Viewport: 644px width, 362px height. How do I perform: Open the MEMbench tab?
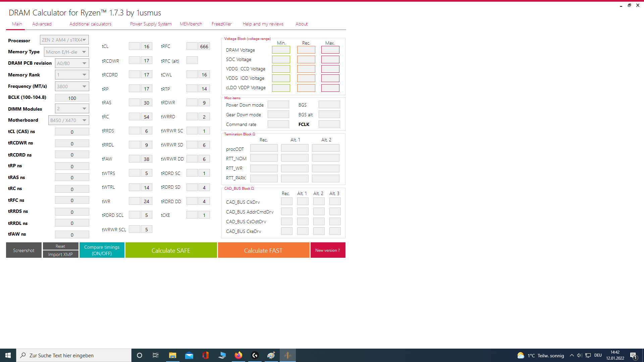point(191,24)
